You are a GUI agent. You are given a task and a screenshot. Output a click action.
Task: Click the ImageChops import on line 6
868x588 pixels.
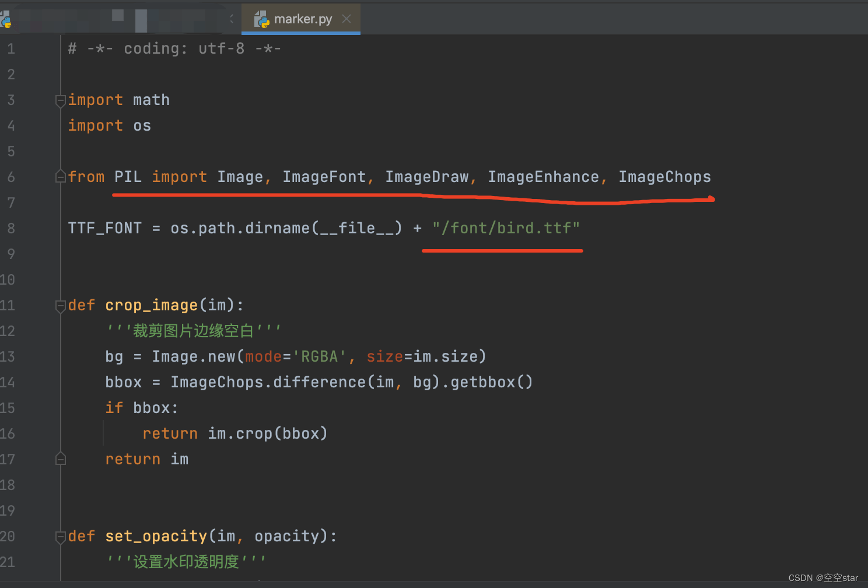(x=665, y=177)
